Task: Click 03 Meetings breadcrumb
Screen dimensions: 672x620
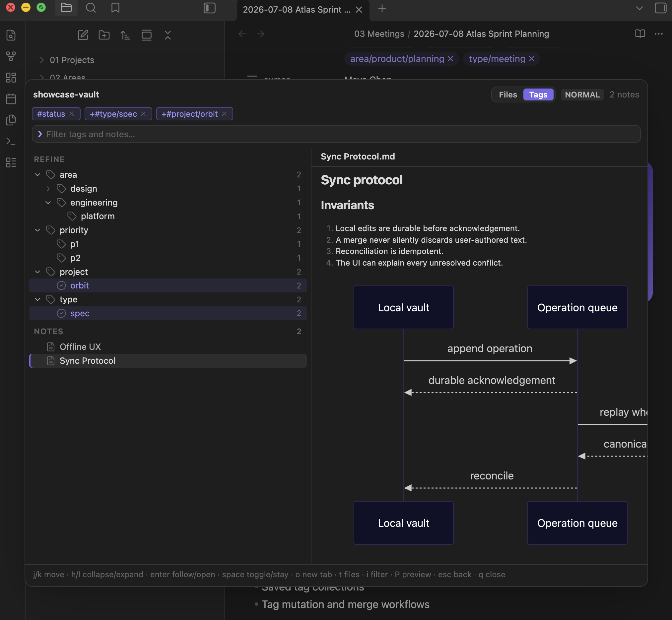Action: (379, 34)
